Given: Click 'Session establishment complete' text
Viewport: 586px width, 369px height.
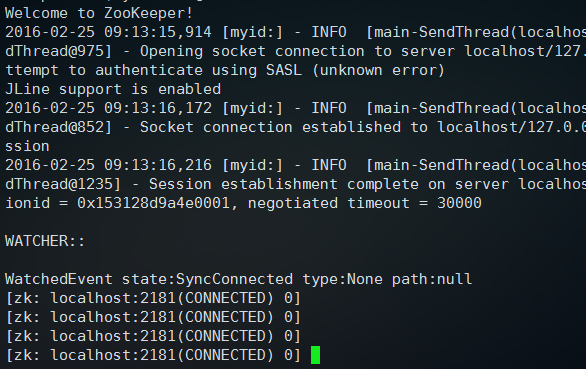Looking at the screenshot, I should click(284, 184).
